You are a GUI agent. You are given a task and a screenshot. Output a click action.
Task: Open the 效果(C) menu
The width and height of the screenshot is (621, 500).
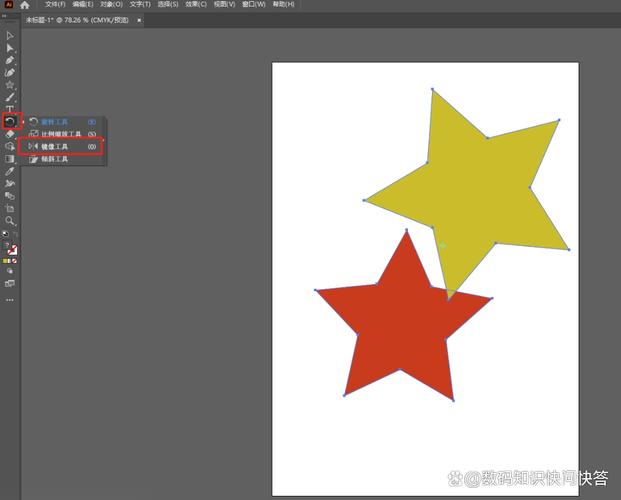(196, 5)
